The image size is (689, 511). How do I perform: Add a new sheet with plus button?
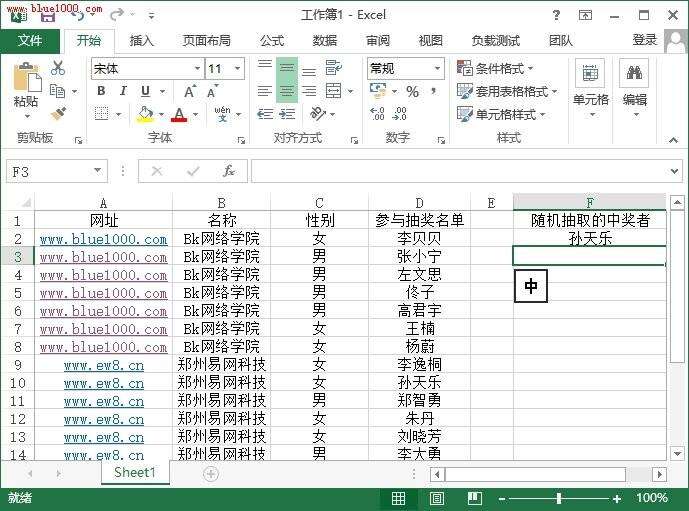click(x=211, y=474)
